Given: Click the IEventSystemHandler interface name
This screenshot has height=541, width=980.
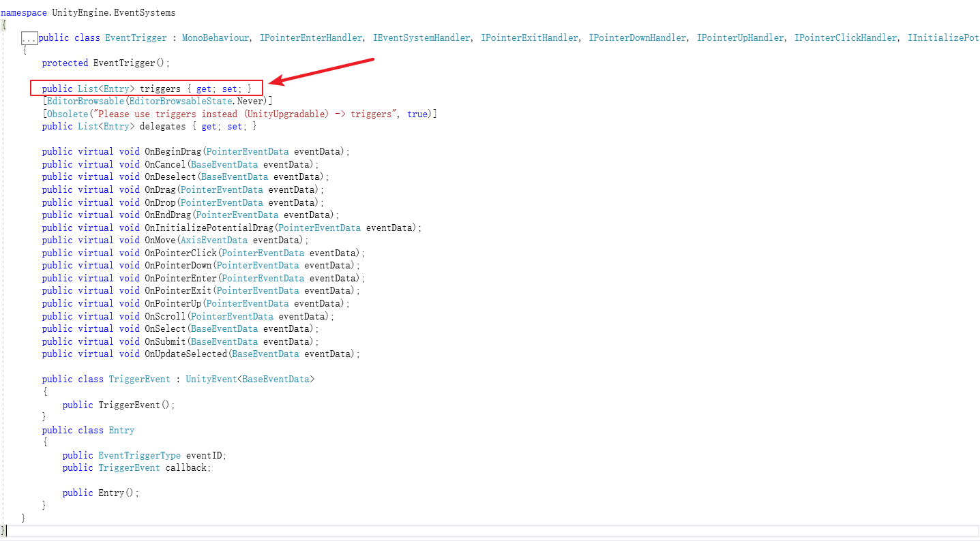Looking at the screenshot, I should [x=421, y=38].
